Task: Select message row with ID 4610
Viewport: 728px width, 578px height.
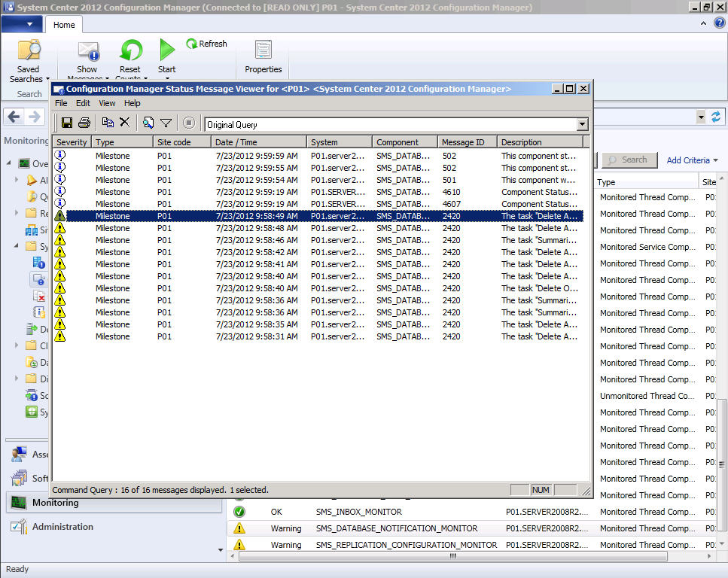Action: pos(319,192)
